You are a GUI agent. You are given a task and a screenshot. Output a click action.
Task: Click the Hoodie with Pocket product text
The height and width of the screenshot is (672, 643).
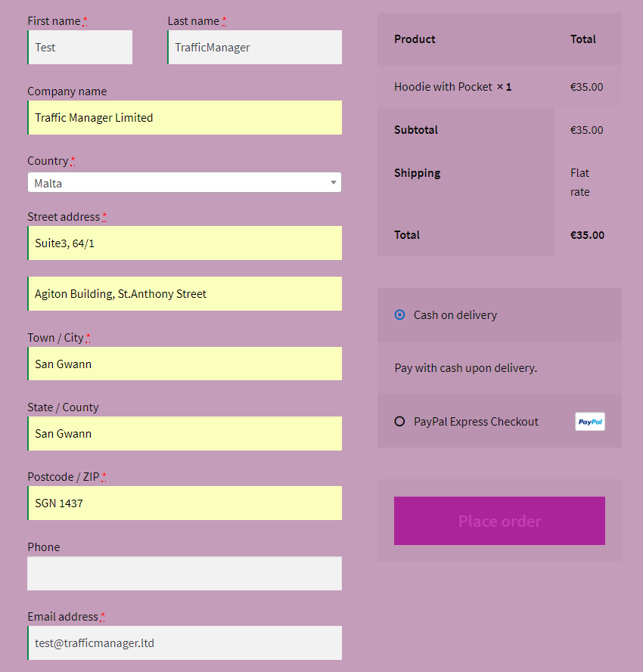point(443,87)
